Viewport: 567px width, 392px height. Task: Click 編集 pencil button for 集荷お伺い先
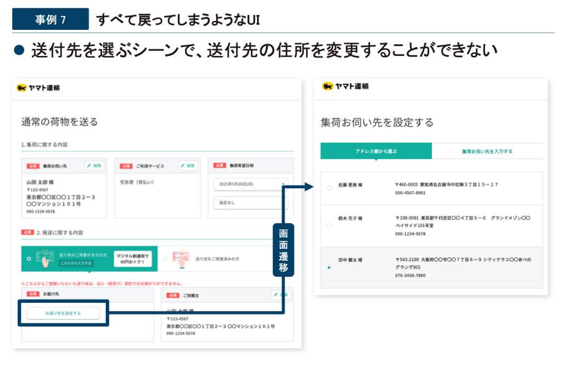[94, 166]
